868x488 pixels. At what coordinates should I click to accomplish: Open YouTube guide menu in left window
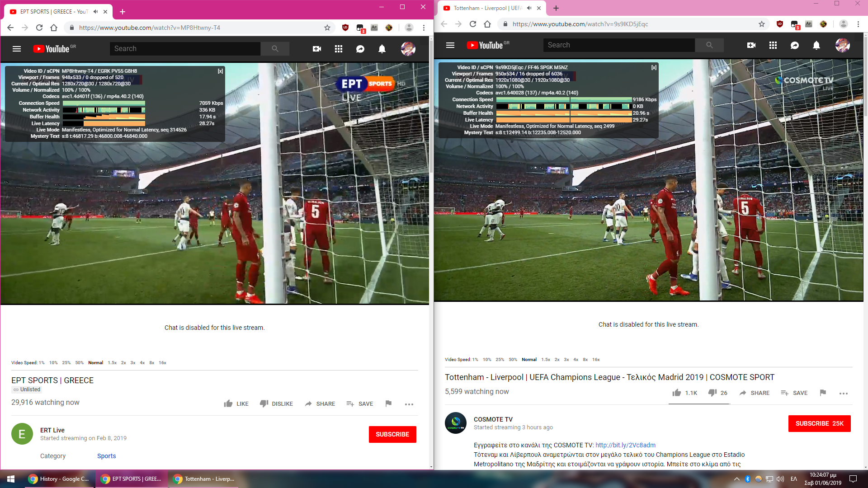coord(17,49)
